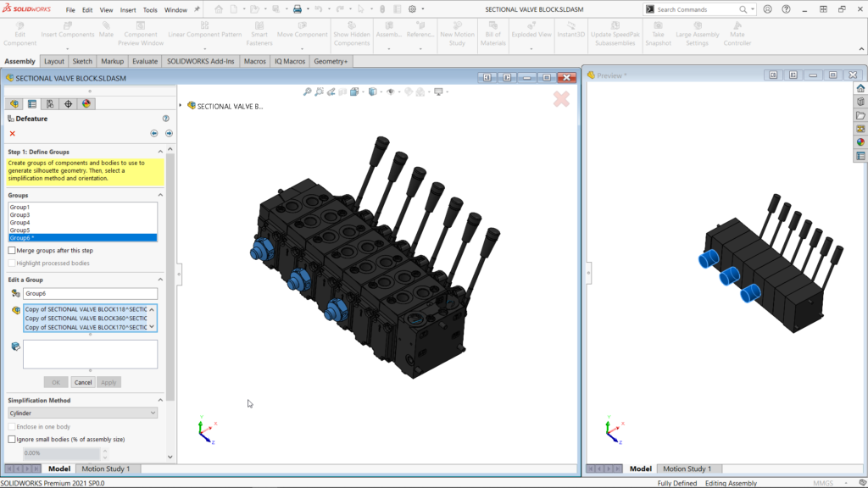The height and width of the screenshot is (488, 868).
Task: Open the DisplayManager color ball tab
Action: 86,104
